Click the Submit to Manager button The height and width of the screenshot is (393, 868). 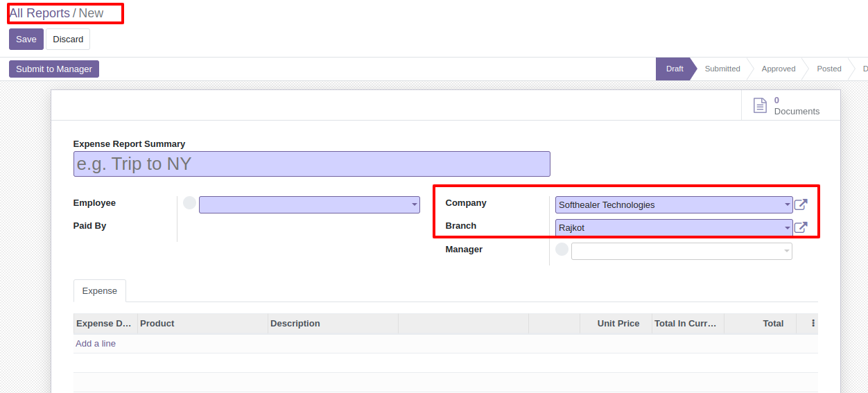54,69
